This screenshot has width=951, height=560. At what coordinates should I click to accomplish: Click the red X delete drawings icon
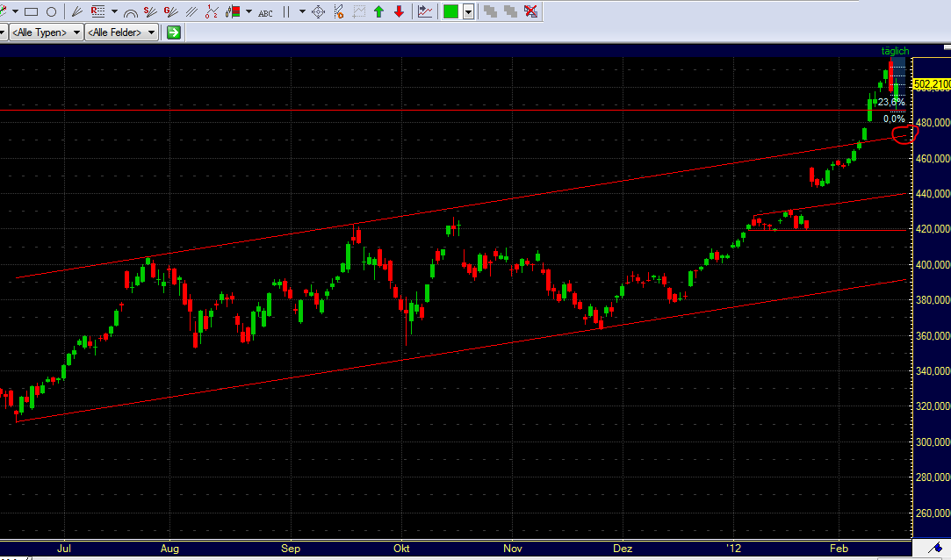530,11
